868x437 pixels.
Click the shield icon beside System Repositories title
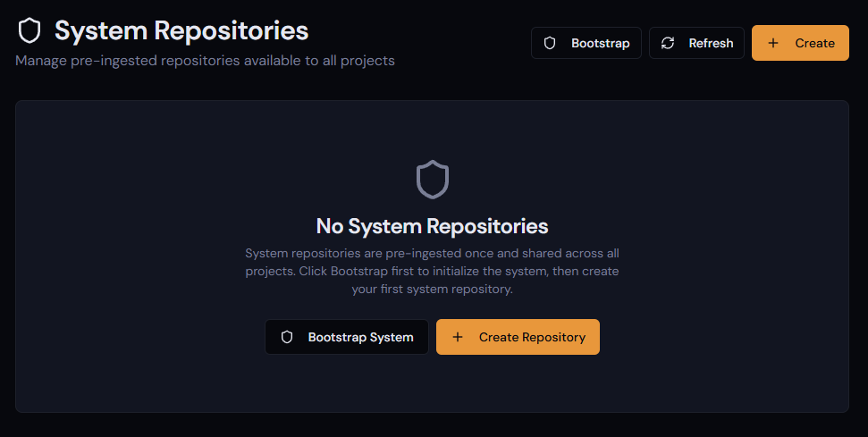(29, 30)
